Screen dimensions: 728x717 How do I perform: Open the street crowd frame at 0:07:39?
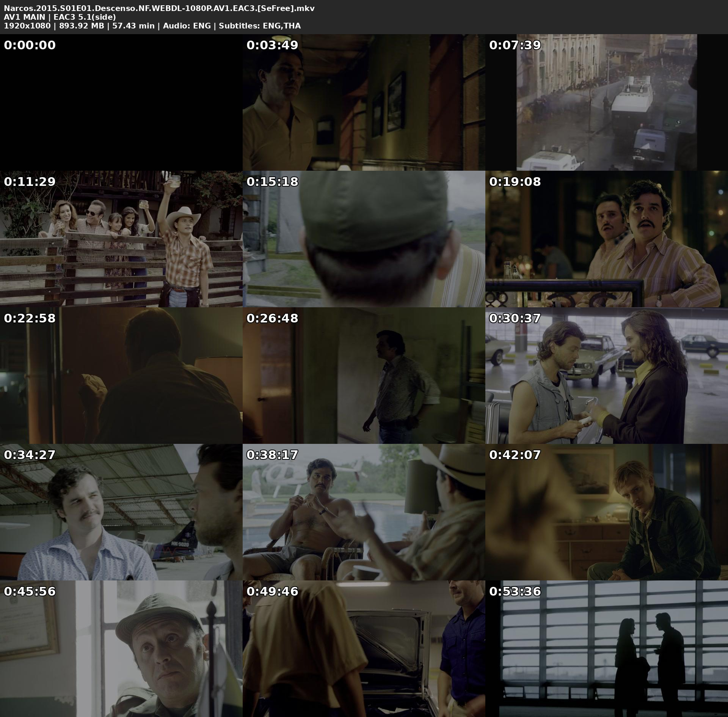coord(606,102)
